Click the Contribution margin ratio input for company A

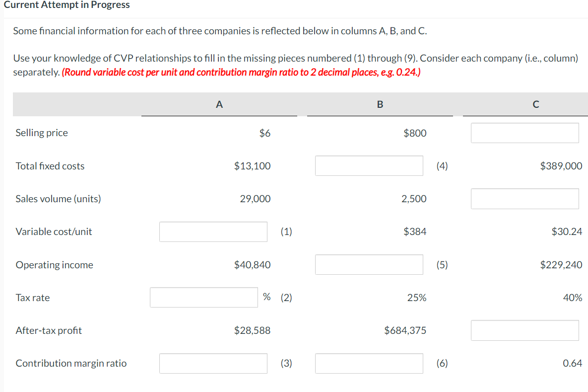pyautogui.click(x=213, y=363)
